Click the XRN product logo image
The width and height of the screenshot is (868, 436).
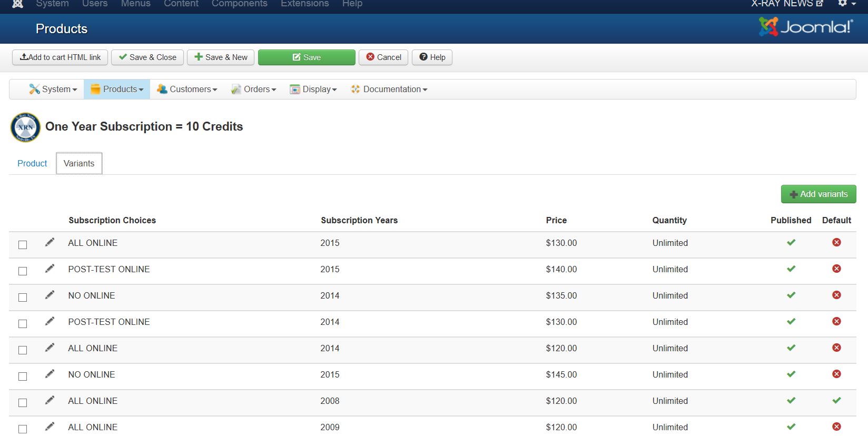[25, 127]
